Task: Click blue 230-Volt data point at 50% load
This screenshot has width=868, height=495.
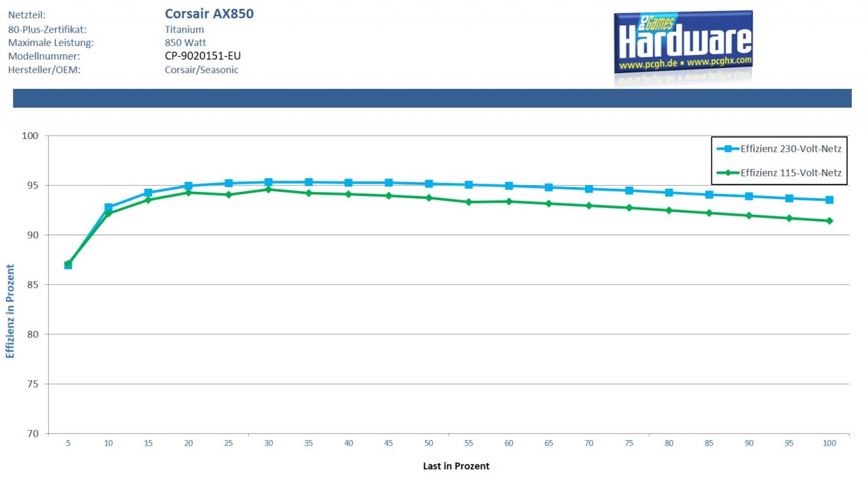Action: pos(429,184)
